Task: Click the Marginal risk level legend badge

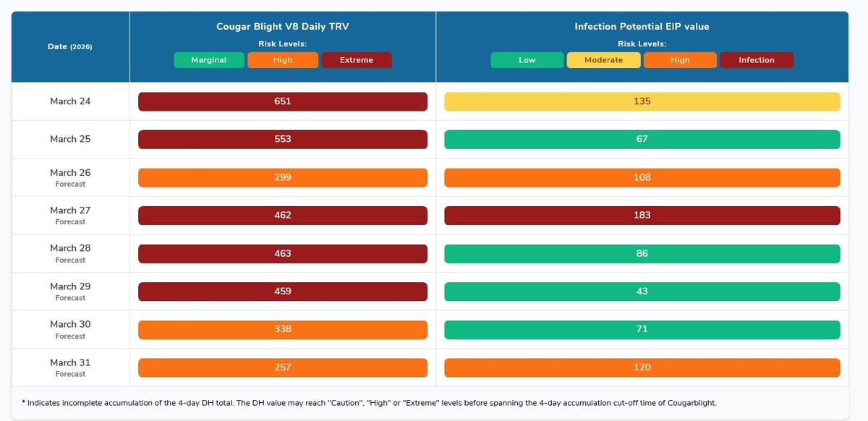Action: click(208, 60)
